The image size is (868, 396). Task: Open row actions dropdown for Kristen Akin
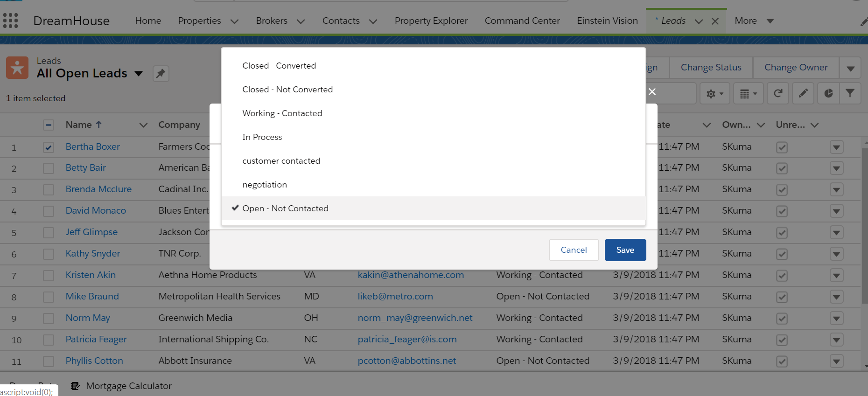(836, 276)
